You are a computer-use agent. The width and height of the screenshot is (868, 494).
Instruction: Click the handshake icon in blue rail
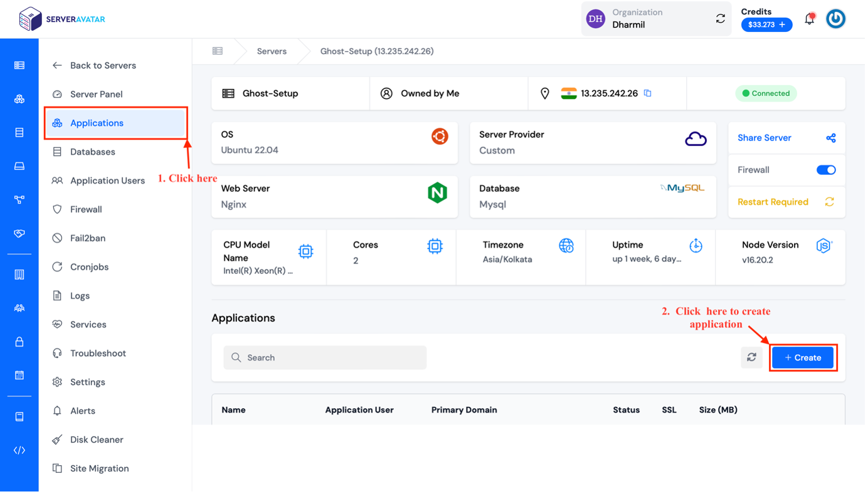point(19,233)
